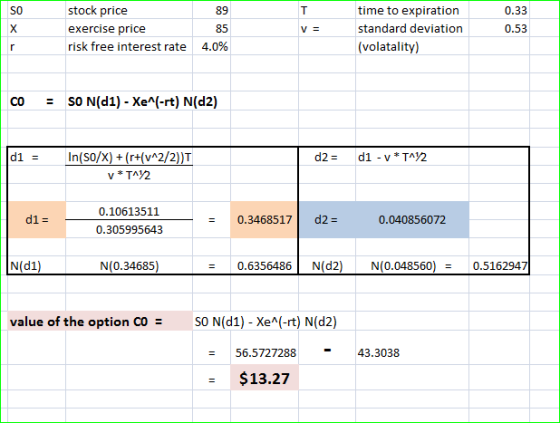Select the N(d2) result 0.5162947
Viewport: 560px width, 423px height.
pos(500,266)
